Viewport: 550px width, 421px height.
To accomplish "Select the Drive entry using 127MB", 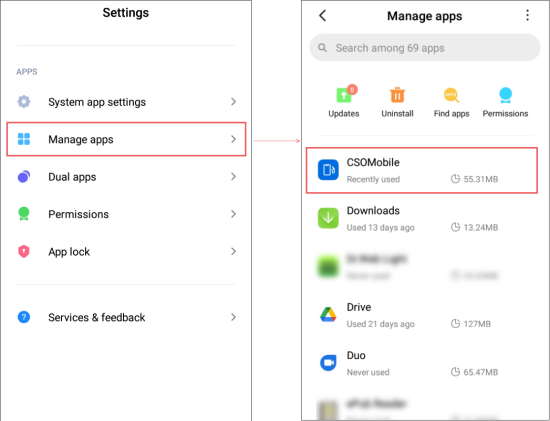I will coord(422,315).
